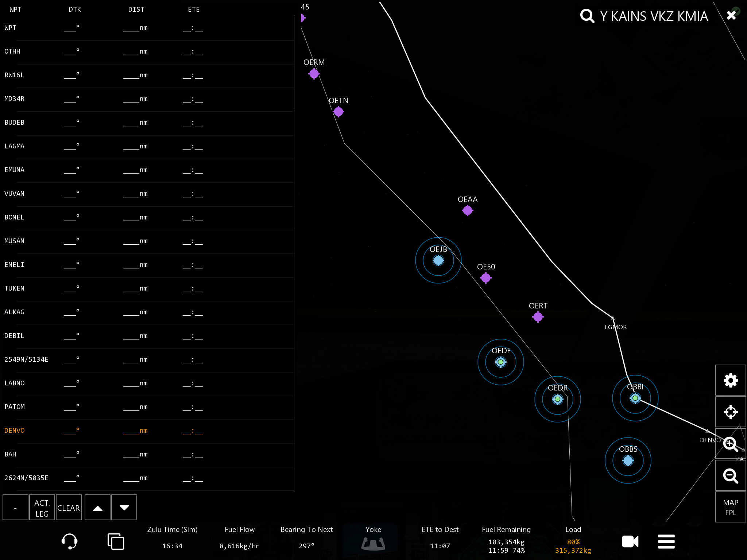Move flight plan selection up arrow
This screenshot has height=560, width=747.
point(97,507)
